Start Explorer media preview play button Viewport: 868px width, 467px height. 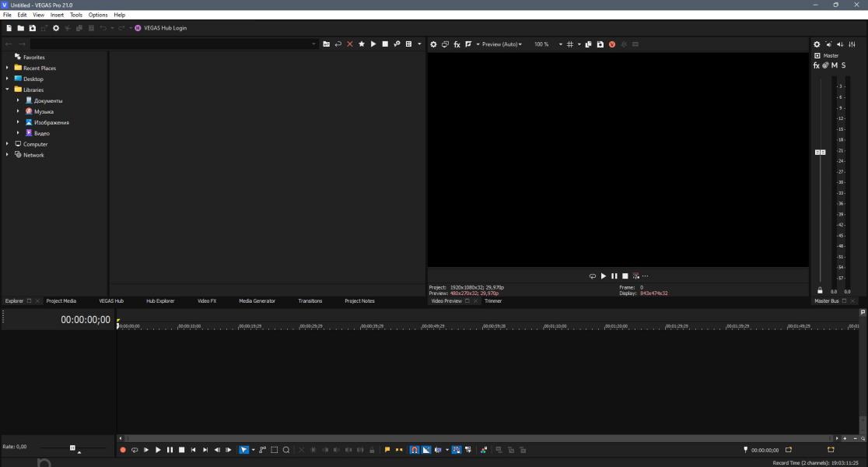click(x=373, y=44)
